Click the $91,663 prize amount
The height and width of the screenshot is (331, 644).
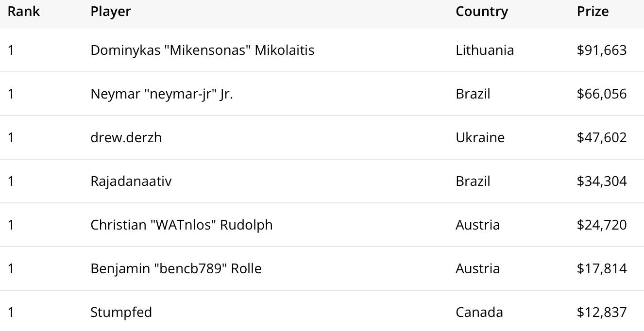click(x=602, y=50)
